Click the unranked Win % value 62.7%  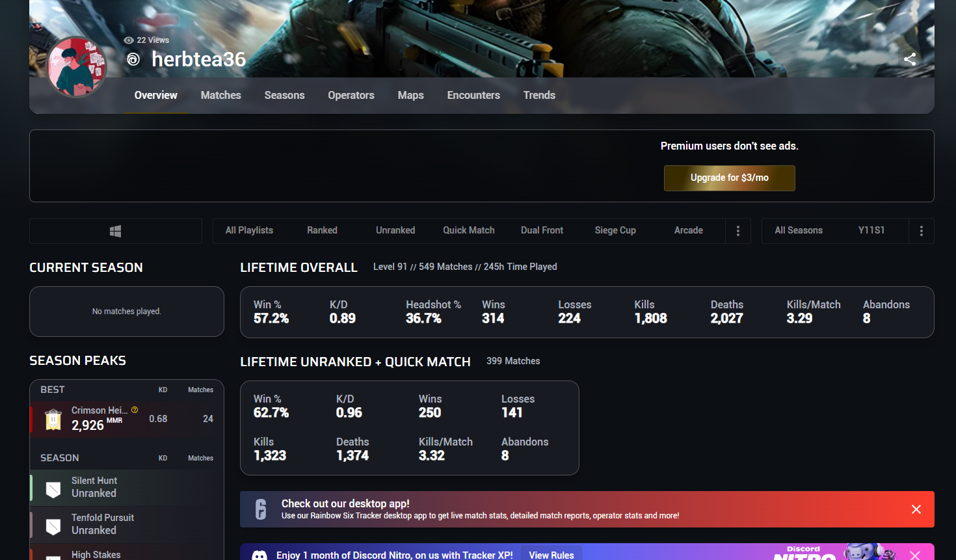coord(271,412)
